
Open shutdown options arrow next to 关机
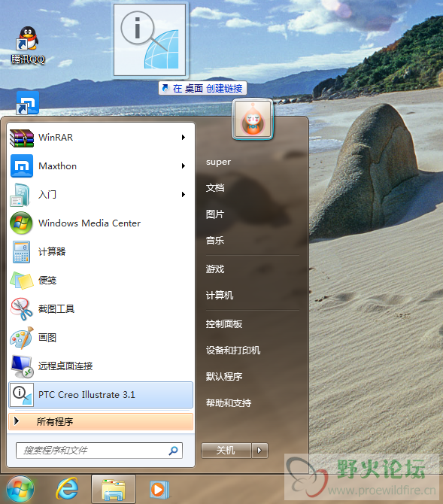(259, 451)
